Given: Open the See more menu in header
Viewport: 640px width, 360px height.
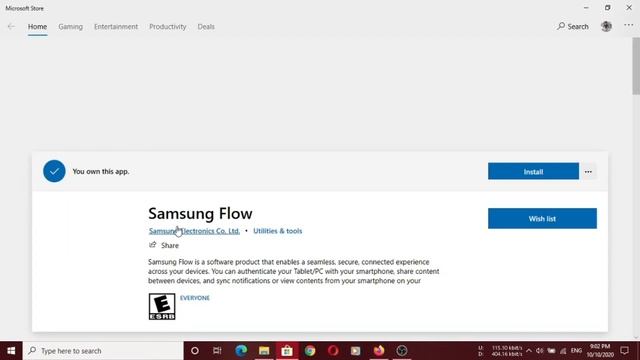Looking at the screenshot, I should pos(629,26).
